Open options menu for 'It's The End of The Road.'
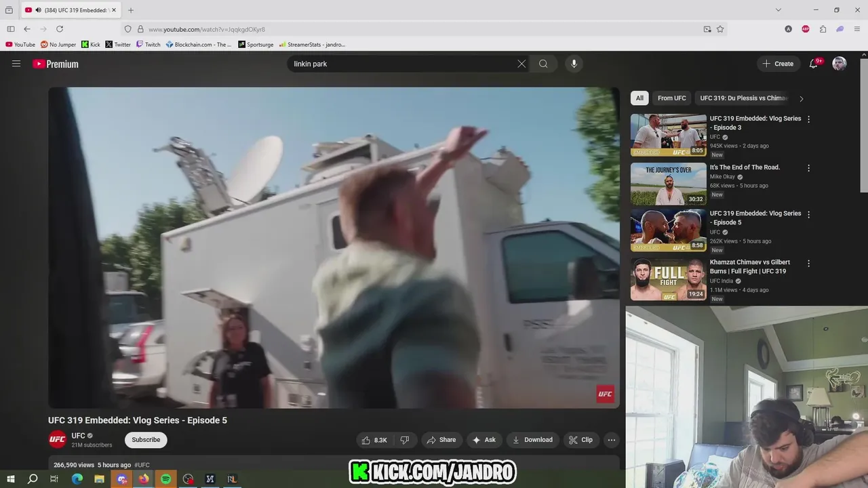This screenshot has width=868, height=488. 808,168
